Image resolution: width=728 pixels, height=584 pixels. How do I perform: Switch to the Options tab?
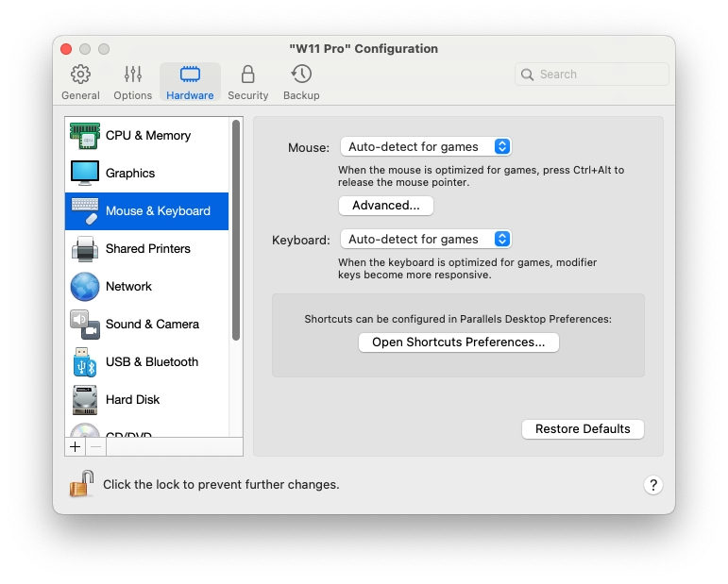click(132, 82)
